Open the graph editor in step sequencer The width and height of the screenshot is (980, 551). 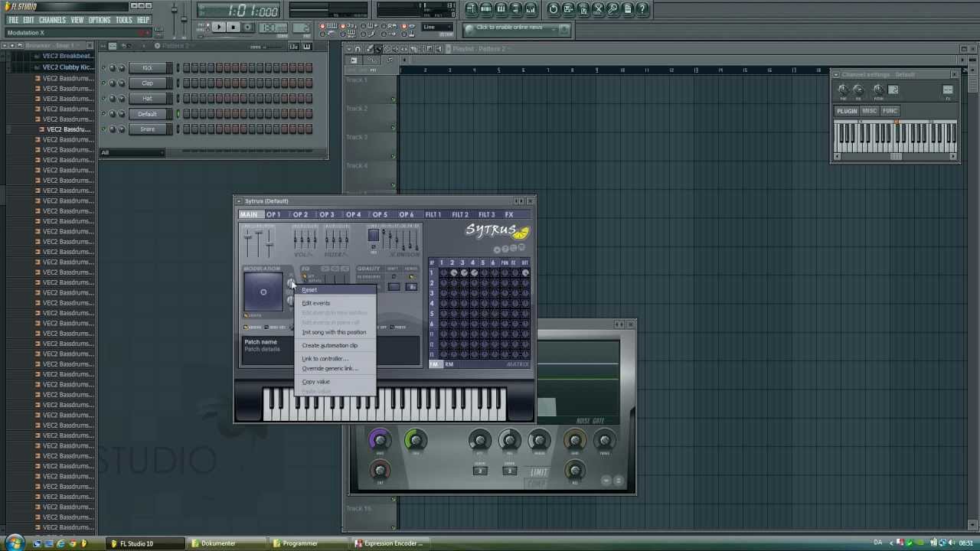point(294,47)
